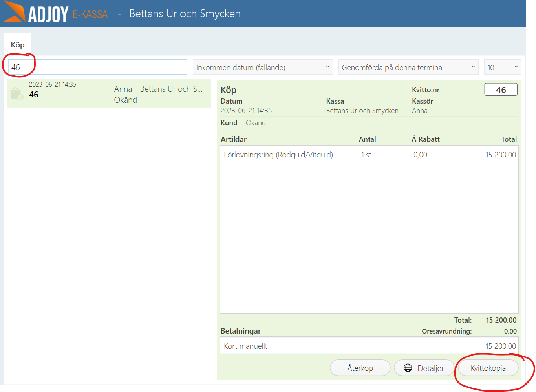This screenshot has height=392, width=536.
Task: Click the Antal column heading
Action: coord(367,139)
